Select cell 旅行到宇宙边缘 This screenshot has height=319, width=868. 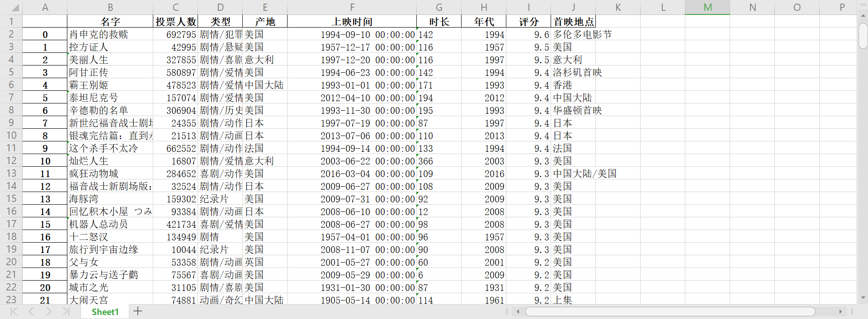point(110,249)
